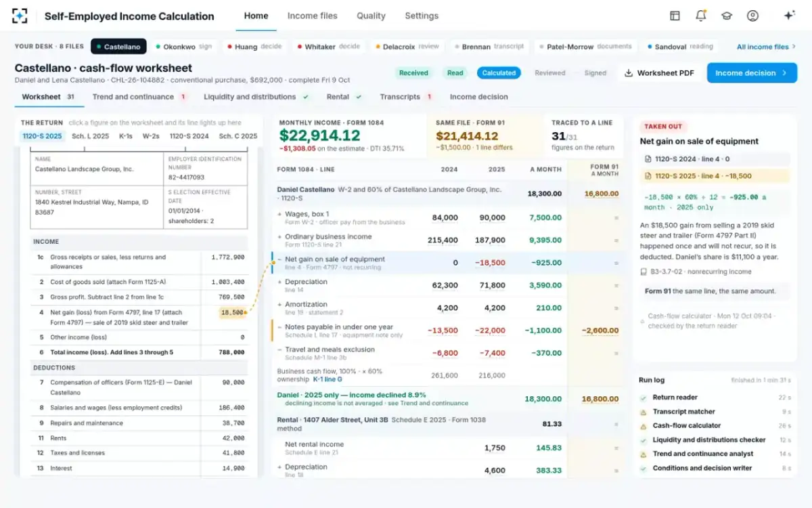This screenshot has width=812, height=508.
Task: Open the graduation cap help icon
Action: (727, 16)
